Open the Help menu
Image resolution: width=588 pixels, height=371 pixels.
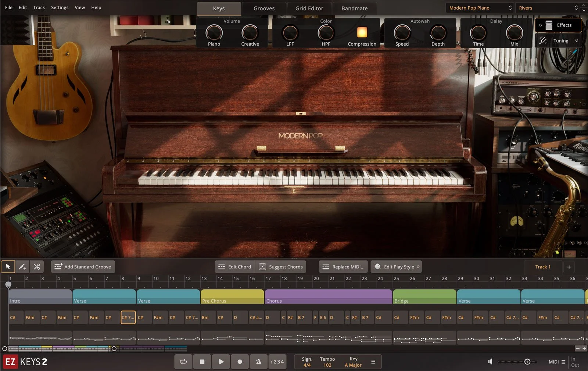point(96,7)
